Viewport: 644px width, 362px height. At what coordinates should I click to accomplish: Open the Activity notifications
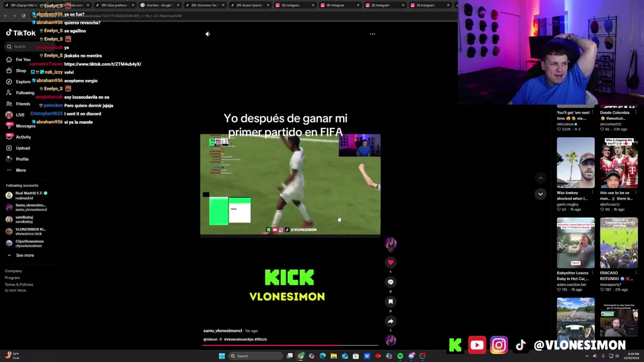(18, 137)
